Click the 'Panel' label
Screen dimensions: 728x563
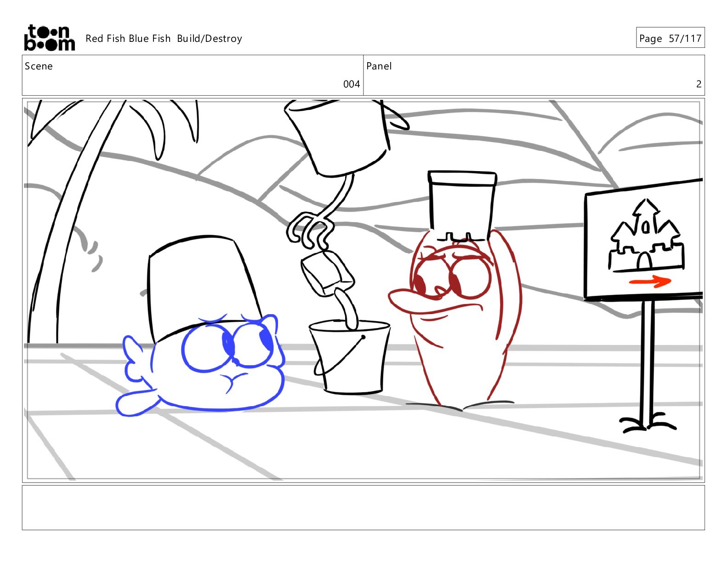[379, 66]
